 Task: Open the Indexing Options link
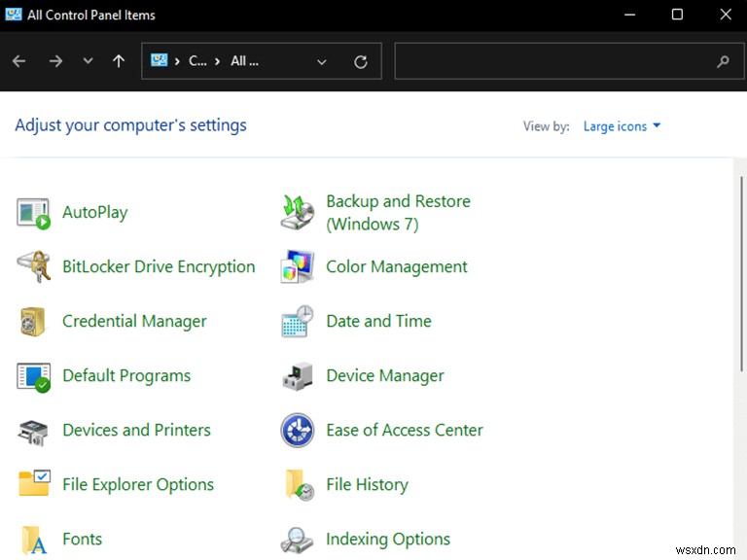point(388,540)
